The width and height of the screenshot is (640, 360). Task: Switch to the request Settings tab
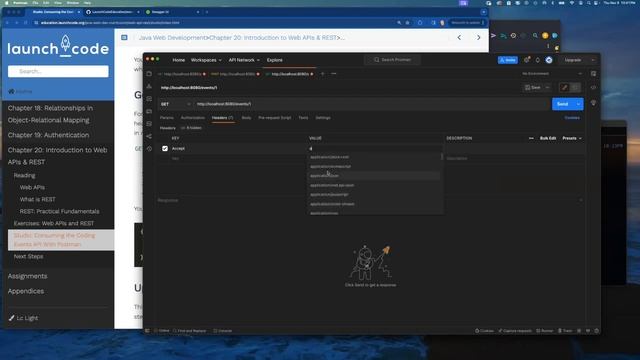(x=323, y=118)
